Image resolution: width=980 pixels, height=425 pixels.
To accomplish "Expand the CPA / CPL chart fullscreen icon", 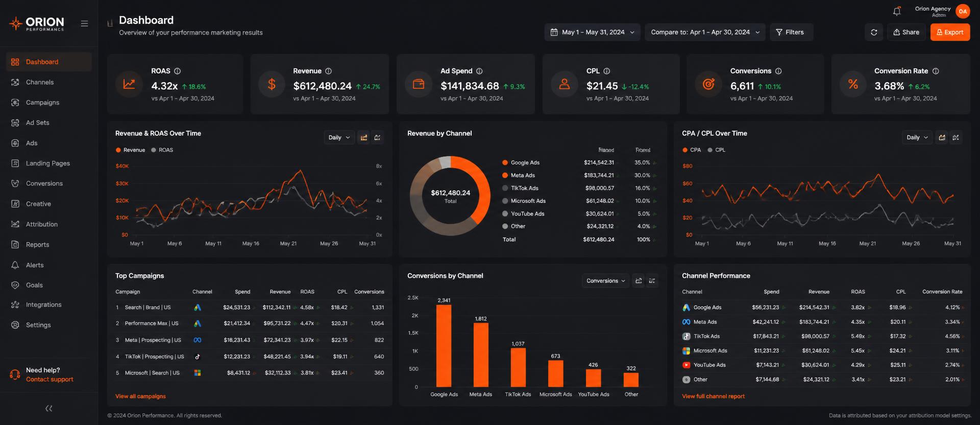I will click(x=956, y=137).
